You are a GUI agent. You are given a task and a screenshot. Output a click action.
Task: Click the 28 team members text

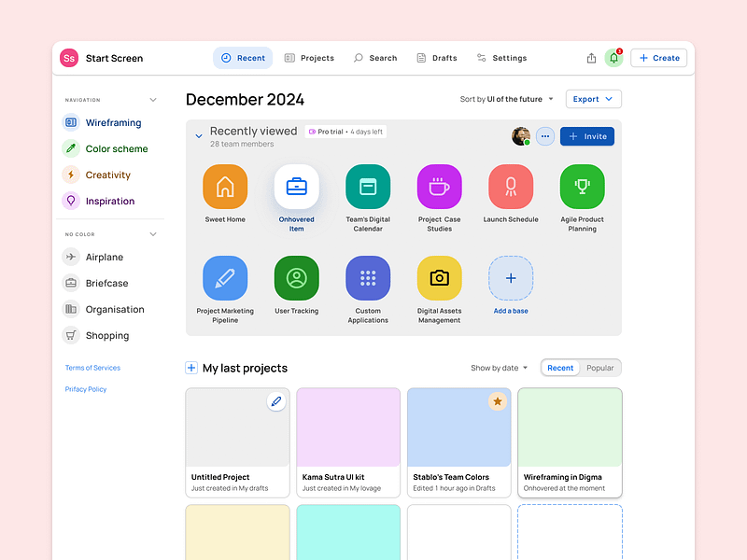(242, 144)
